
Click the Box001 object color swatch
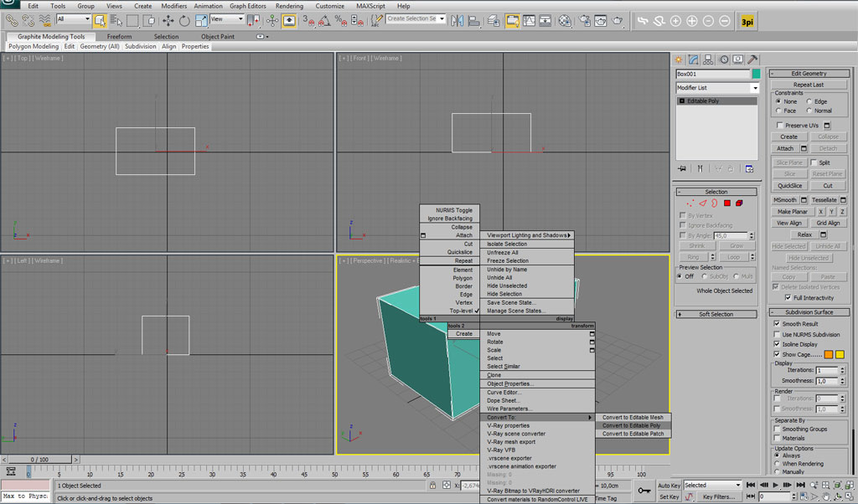click(757, 74)
